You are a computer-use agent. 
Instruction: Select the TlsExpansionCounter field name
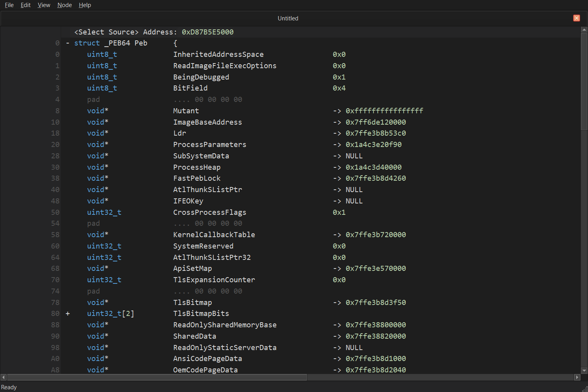pos(214,280)
